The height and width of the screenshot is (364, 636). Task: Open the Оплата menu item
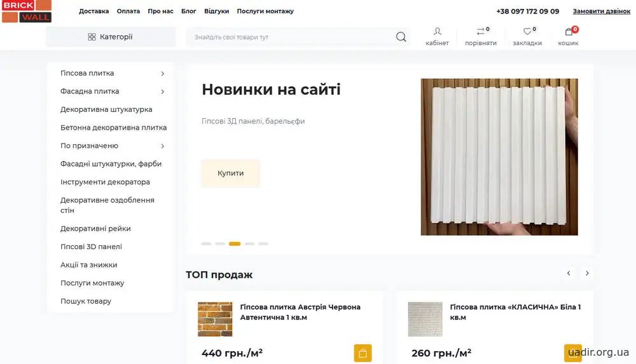coord(128,11)
